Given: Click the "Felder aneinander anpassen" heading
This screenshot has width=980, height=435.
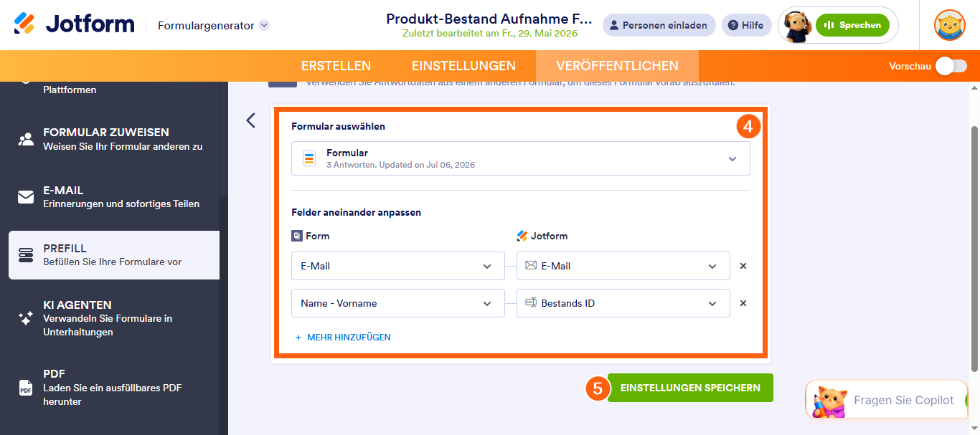Looking at the screenshot, I should tap(356, 212).
